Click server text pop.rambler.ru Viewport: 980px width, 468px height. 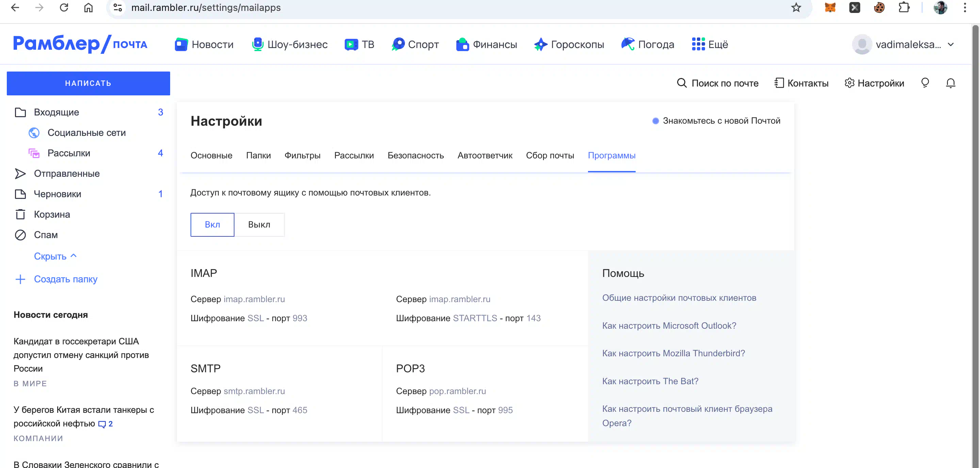coord(457,391)
